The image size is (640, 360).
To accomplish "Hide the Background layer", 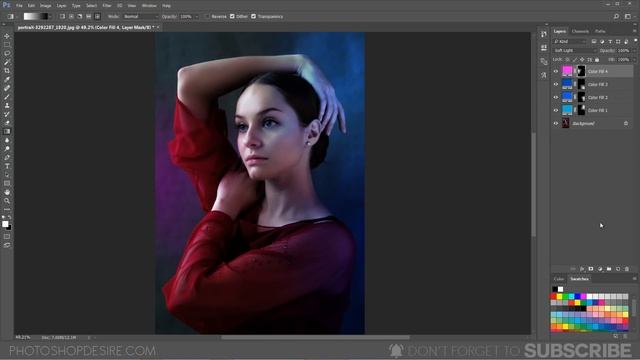I will pos(556,123).
